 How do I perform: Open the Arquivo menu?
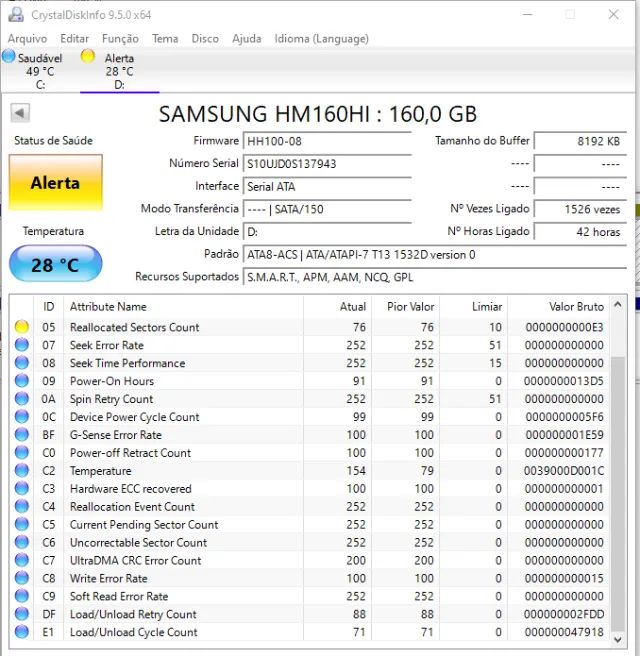click(x=27, y=38)
